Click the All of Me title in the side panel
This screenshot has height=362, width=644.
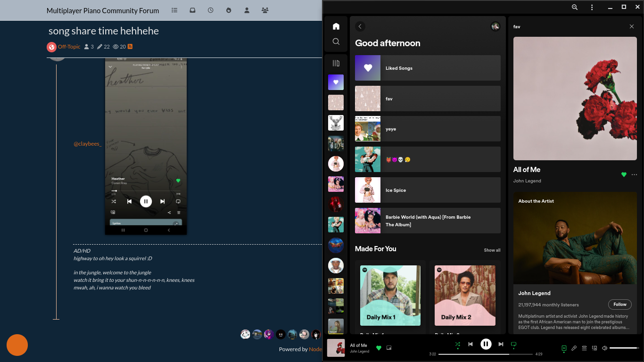pos(527,170)
